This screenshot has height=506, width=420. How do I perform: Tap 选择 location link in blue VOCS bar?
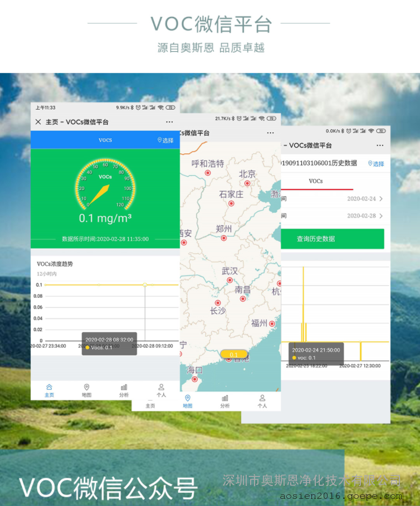click(165, 140)
